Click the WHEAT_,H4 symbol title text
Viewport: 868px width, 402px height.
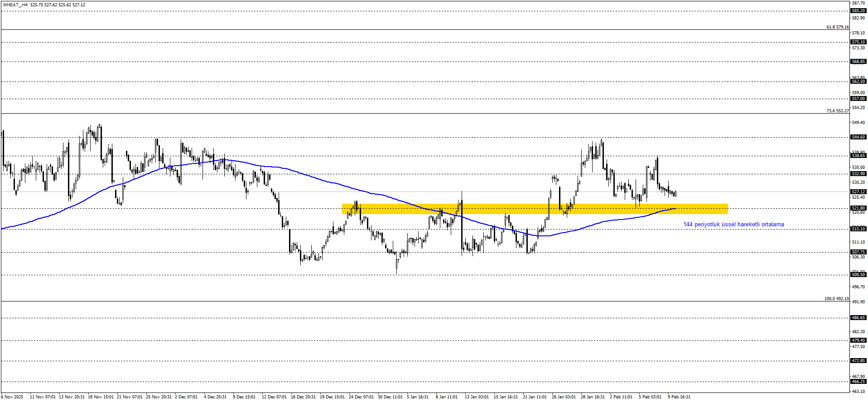click(15, 5)
